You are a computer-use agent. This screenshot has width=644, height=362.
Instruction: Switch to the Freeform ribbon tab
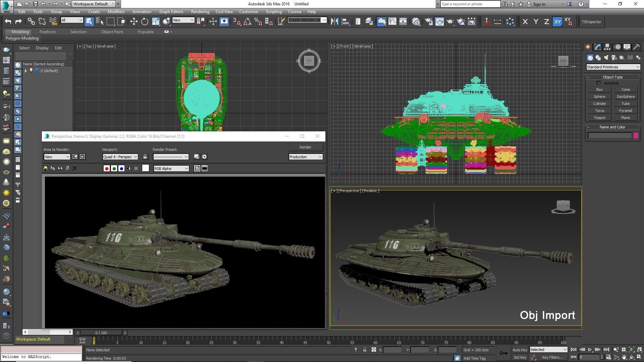47,32
